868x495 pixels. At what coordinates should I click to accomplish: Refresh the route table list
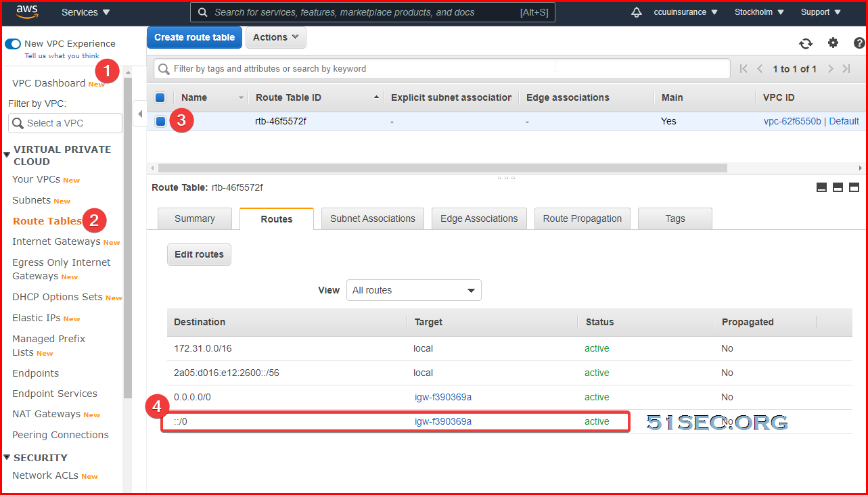806,43
